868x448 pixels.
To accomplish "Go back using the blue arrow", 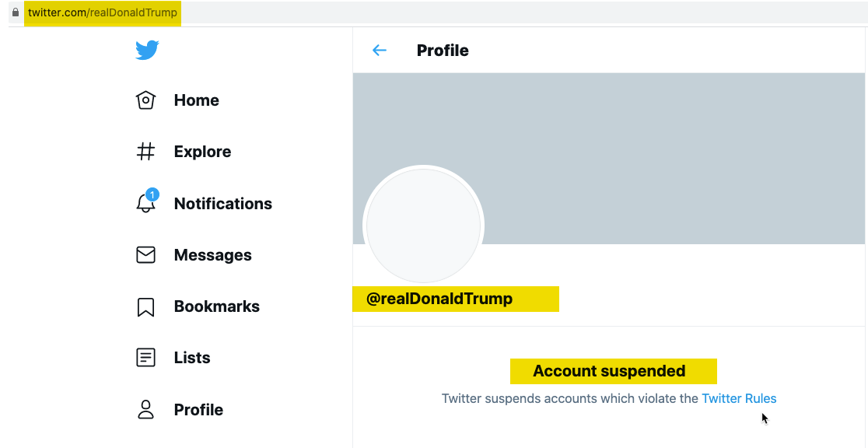I will (380, 51).
